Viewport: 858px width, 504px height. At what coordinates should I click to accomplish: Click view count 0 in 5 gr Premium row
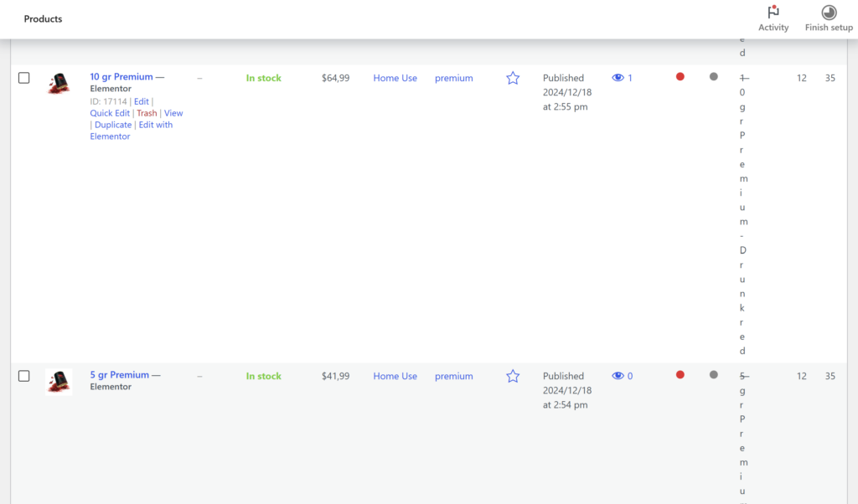coord(630,376)
